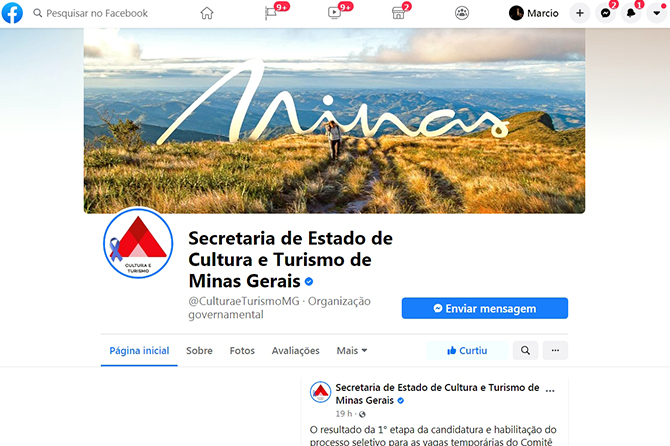The height and width of the screenshot is (446, 670).
Task: Toggle the Curtiu like button
Action: coord(467,350)
